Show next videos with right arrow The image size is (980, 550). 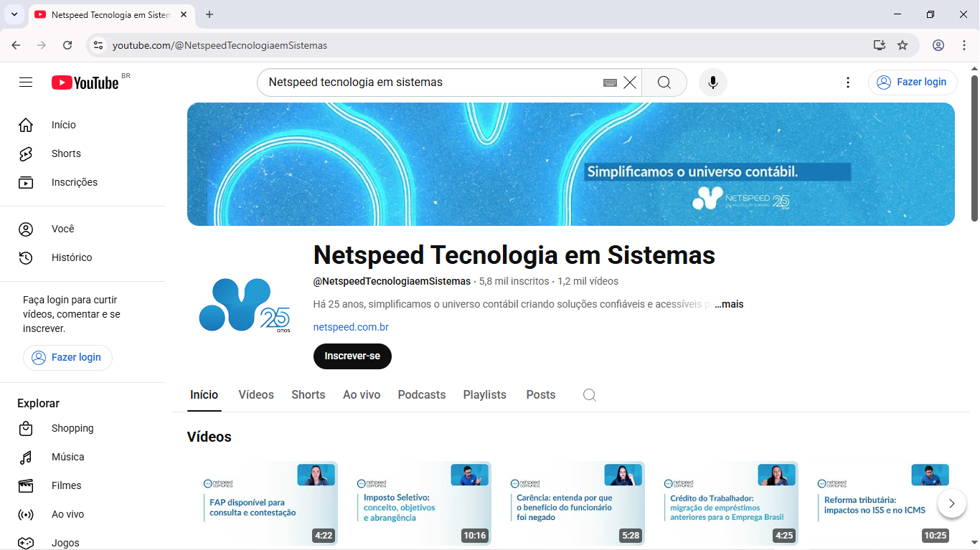(951, 503)
